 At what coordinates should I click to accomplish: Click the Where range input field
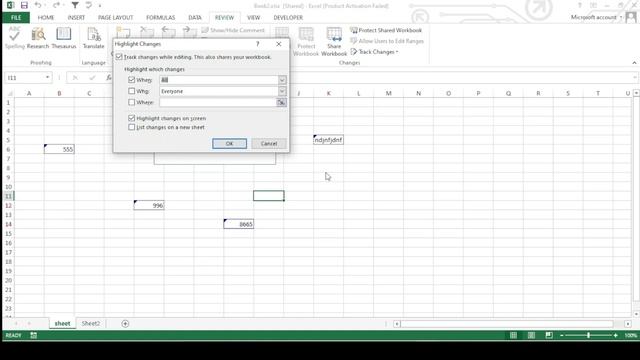218,102
